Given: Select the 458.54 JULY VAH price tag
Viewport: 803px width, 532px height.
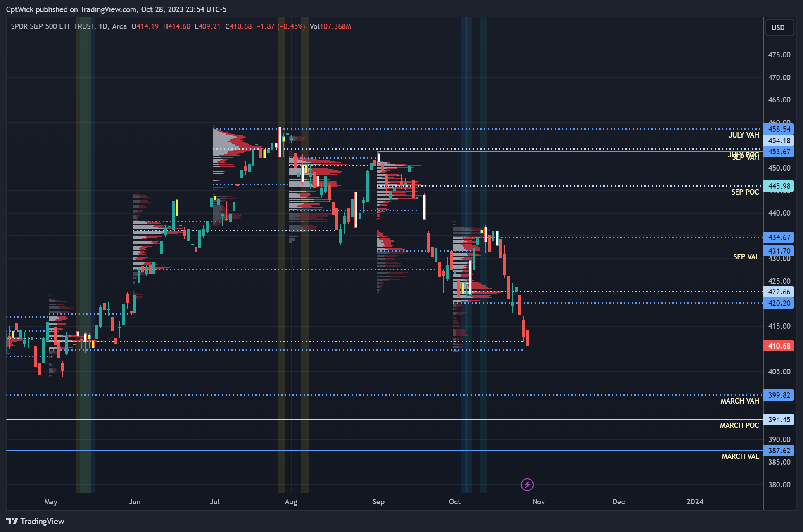Looking at the screenshot, I should tap(779, 129).
